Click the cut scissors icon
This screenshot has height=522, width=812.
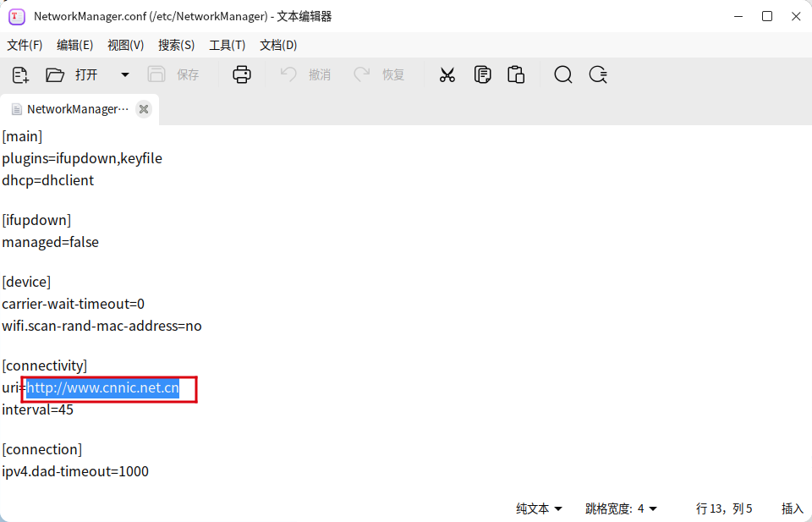tap(447, 74)
